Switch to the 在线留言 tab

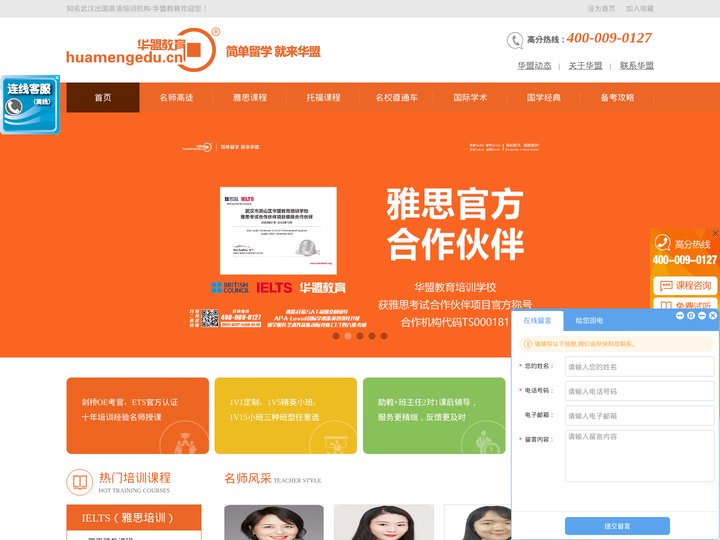[x=537, y=321]
